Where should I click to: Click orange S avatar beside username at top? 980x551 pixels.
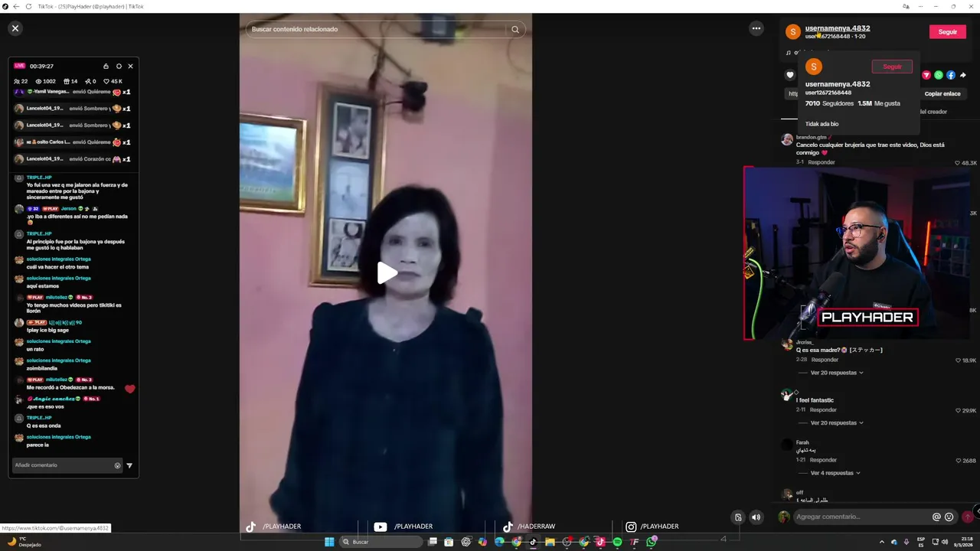pos(793,31)
